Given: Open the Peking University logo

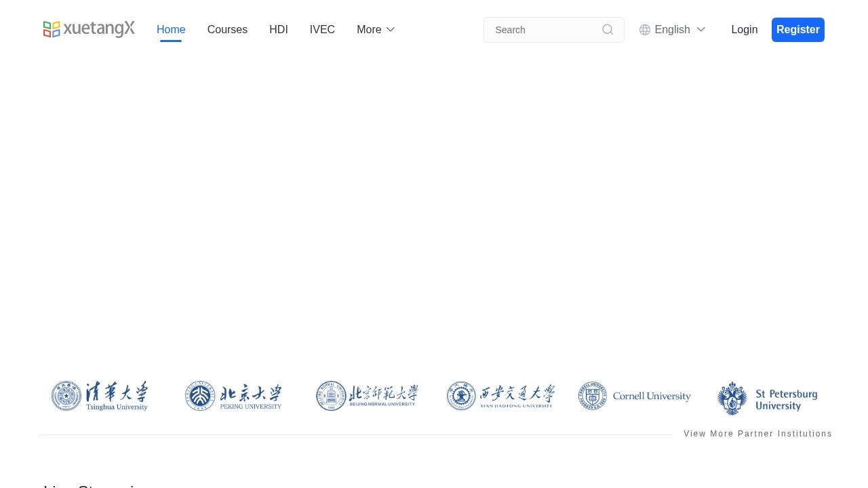Looking at the screenshot, I should tap(234, 396).
